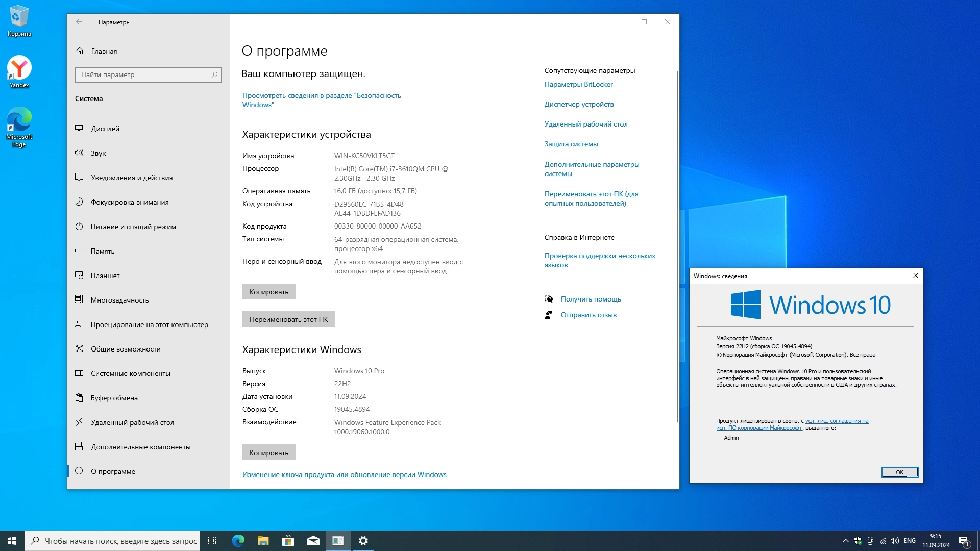Select the Звук sidebar item
The image size is (980, 551).
[98, 153]
